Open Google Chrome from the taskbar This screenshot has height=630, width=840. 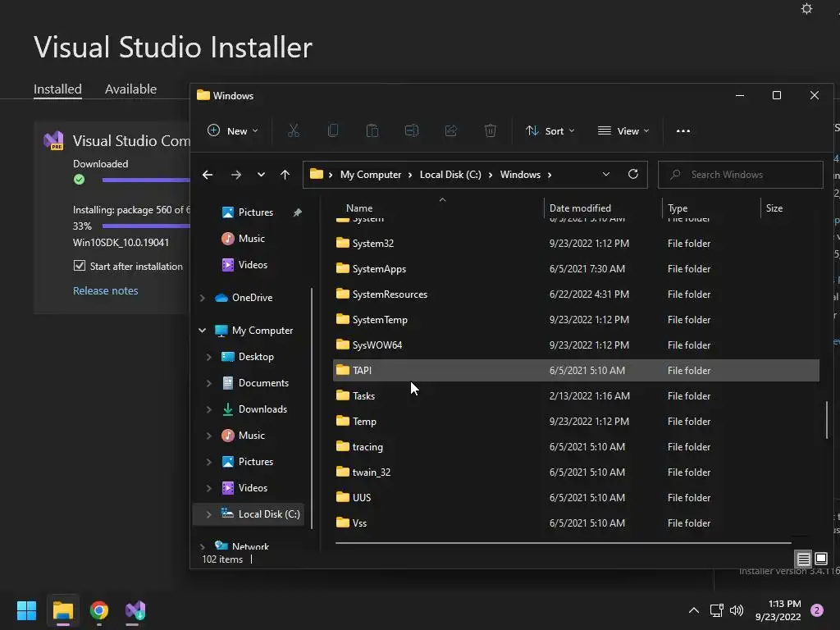tap(99, 610)
